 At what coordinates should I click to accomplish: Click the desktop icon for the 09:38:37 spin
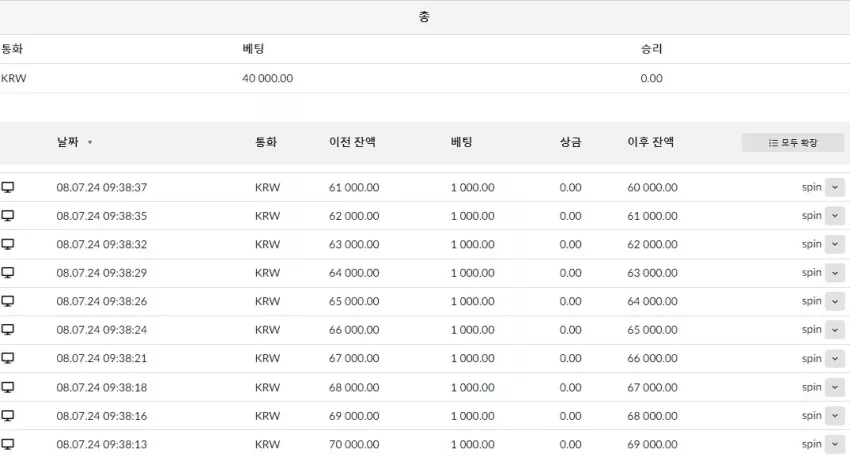8,188
